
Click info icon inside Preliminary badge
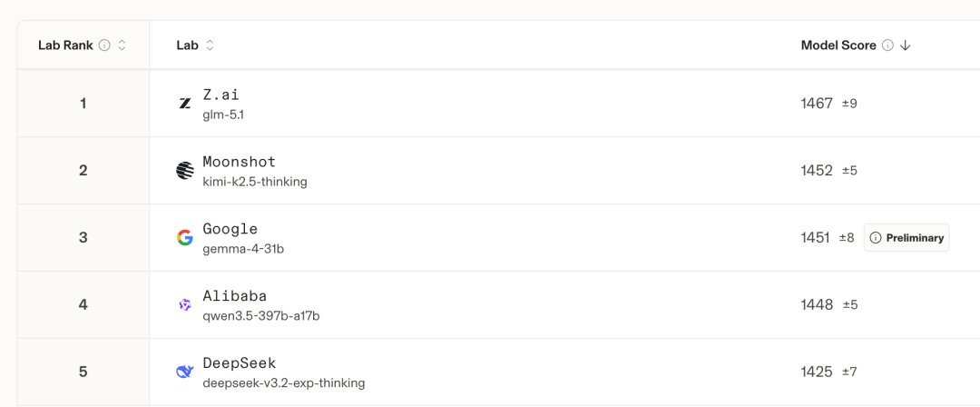point(876,238)
